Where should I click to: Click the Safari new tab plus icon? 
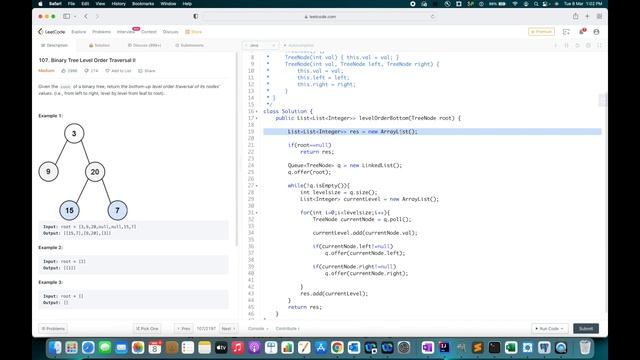pyautogui.click(x=587, y=16)
